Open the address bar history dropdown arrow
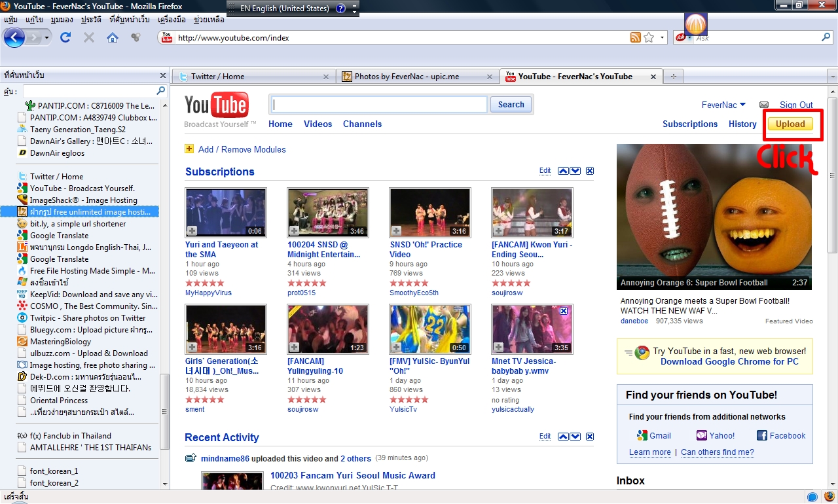 (x=662, y=38)
